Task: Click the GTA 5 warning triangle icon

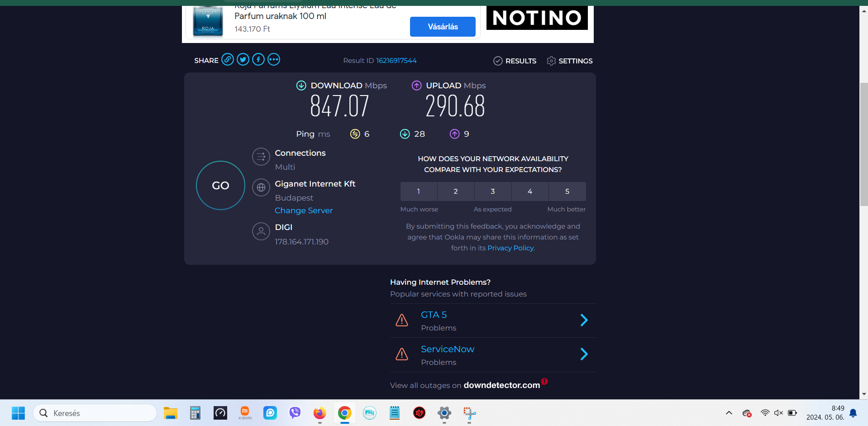Action: click(x=402, y=320)
